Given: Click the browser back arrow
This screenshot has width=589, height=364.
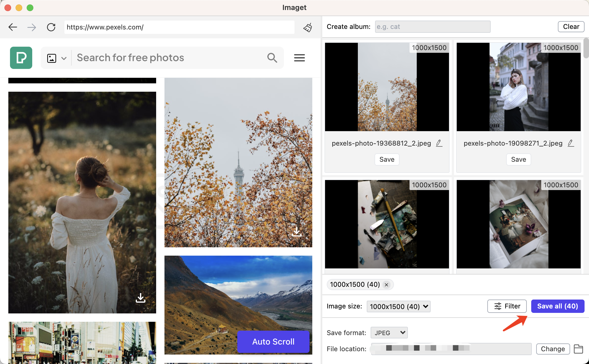Looking at the screenshot, I should [x=13, y=27].
